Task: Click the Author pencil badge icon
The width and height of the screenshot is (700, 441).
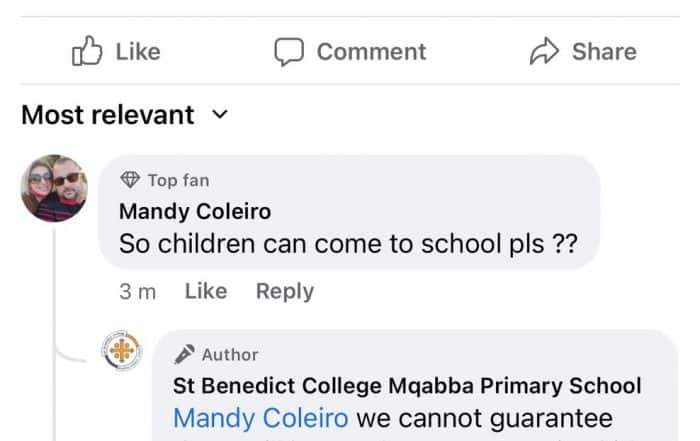Action: coord(184,354)
